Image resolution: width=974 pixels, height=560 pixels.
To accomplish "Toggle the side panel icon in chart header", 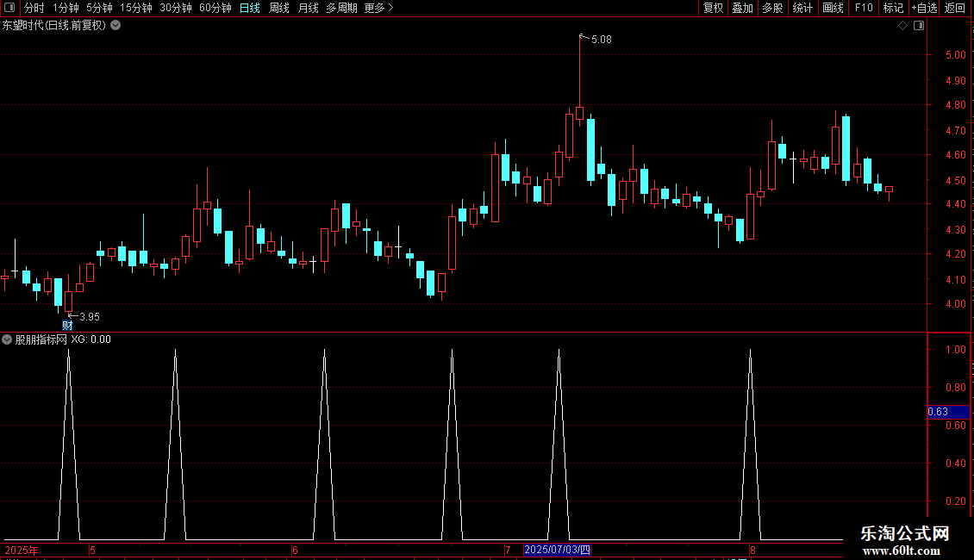I will point(919,26).
